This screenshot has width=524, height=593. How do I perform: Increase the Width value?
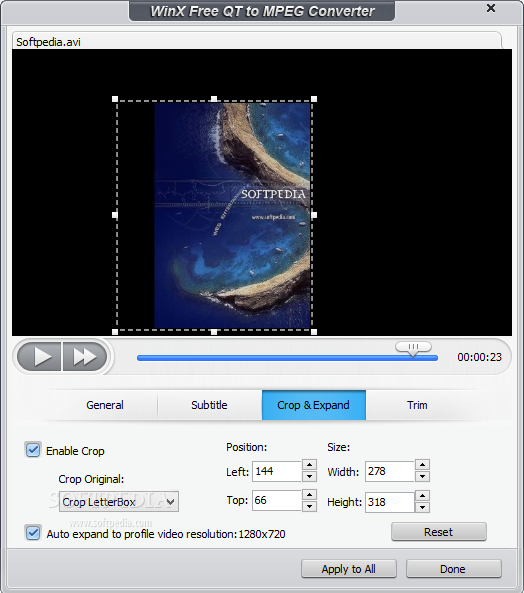422,465
